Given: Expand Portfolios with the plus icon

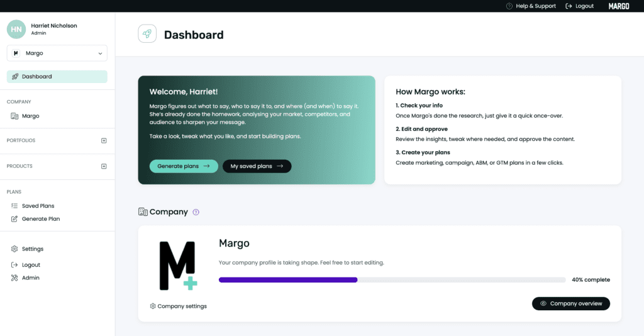Looking at the screenshot, I should [104, 140].
